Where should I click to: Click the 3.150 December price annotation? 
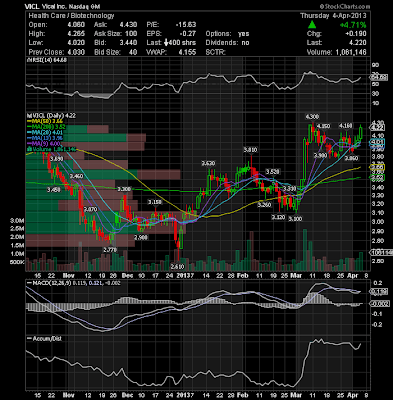(x=155, y=202)
